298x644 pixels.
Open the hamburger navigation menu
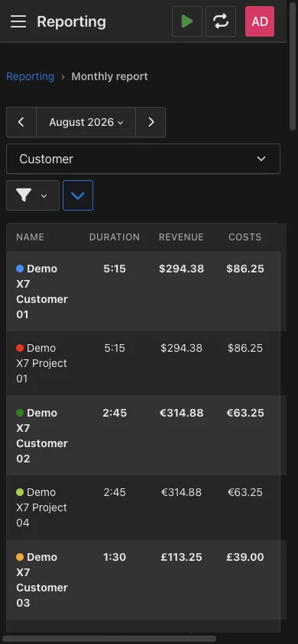(x=18, y=21)
